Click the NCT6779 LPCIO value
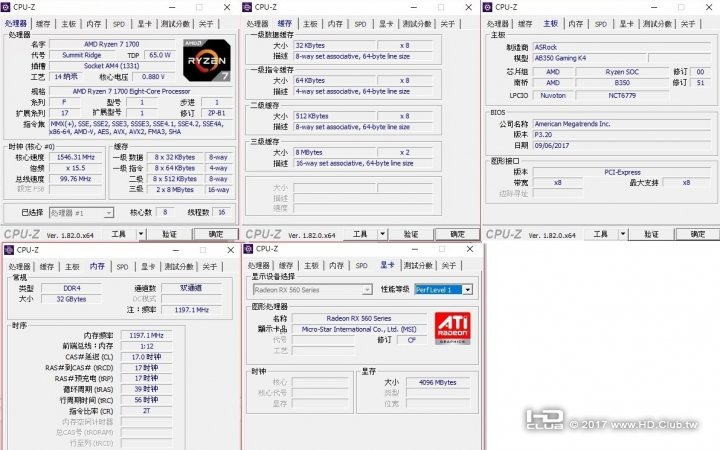720x450 pixels. (622, 96)
